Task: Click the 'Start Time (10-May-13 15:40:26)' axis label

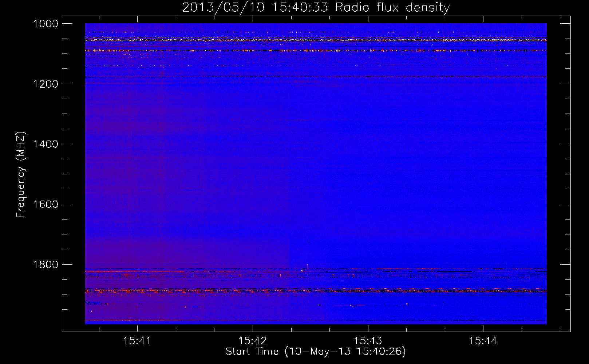Action: (x=316, y=352)
